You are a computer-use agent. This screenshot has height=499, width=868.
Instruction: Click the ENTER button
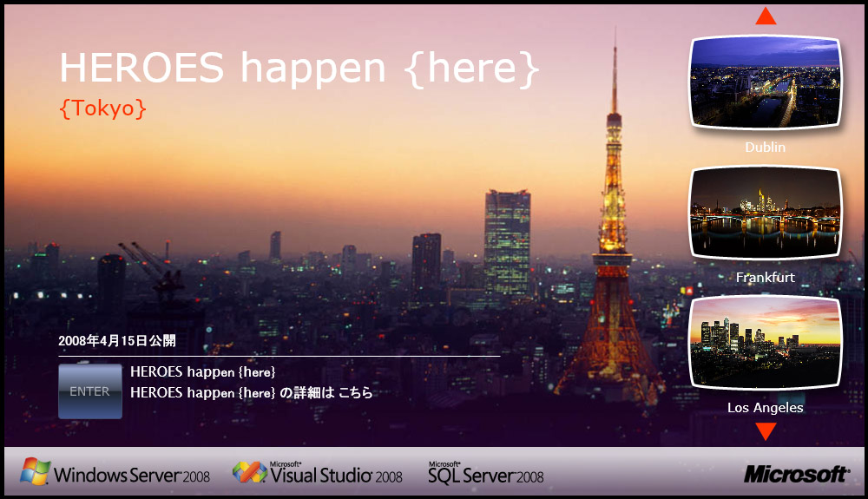[x=90, y=391]
